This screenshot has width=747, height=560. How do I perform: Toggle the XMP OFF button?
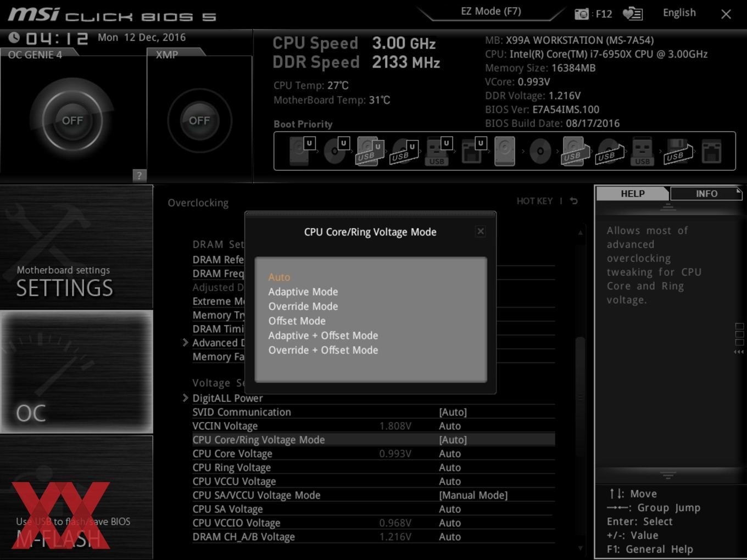[199, 120]
